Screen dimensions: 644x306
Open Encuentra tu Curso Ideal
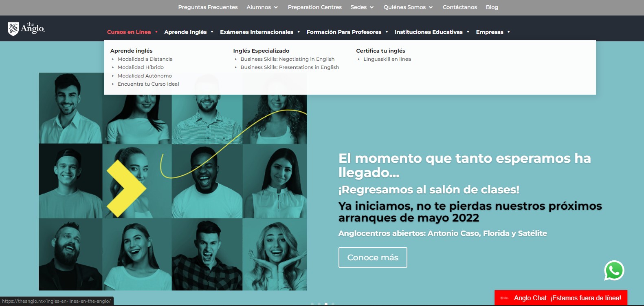tap(148, 84)
